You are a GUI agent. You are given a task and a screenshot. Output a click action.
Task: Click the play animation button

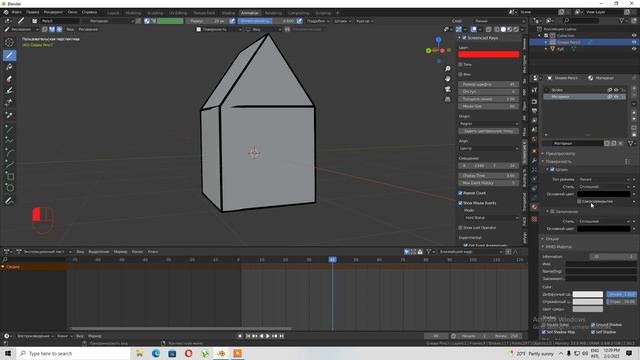click(x=268, y=336)
